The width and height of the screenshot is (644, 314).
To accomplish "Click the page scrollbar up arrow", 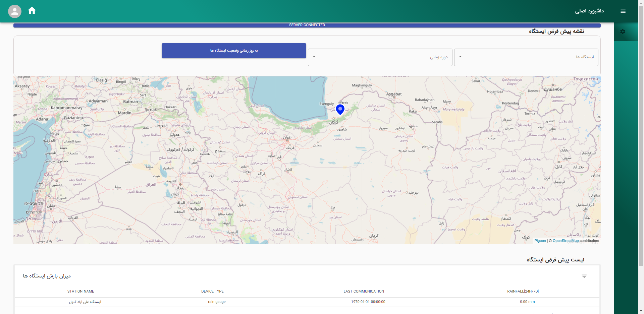I will point(641,3).
